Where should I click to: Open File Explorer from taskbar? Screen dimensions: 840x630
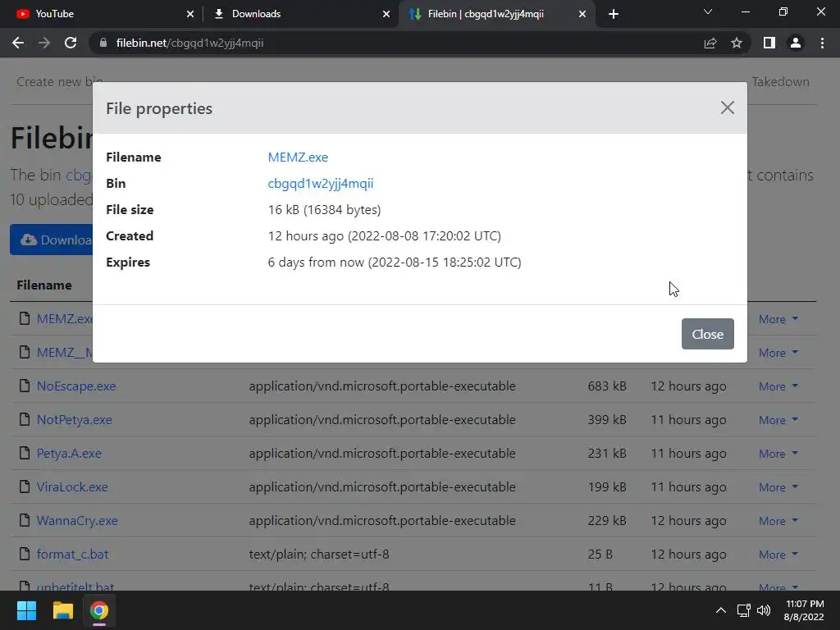[x=62, y=610]
